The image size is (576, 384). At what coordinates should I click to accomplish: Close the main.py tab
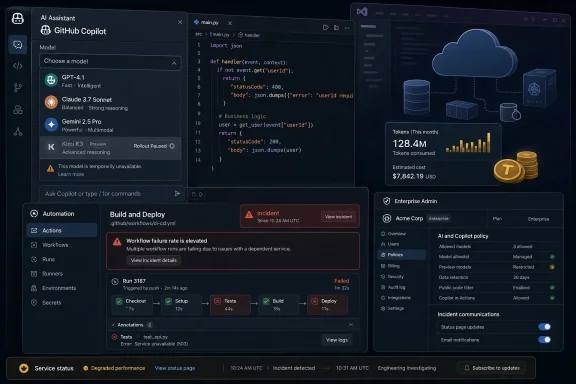point(230,23)
